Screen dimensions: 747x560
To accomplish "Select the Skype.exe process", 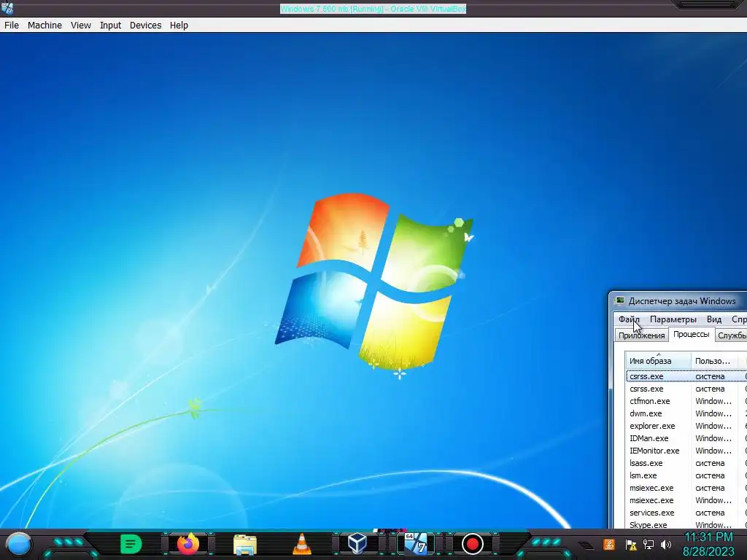I will click(686, 524).
